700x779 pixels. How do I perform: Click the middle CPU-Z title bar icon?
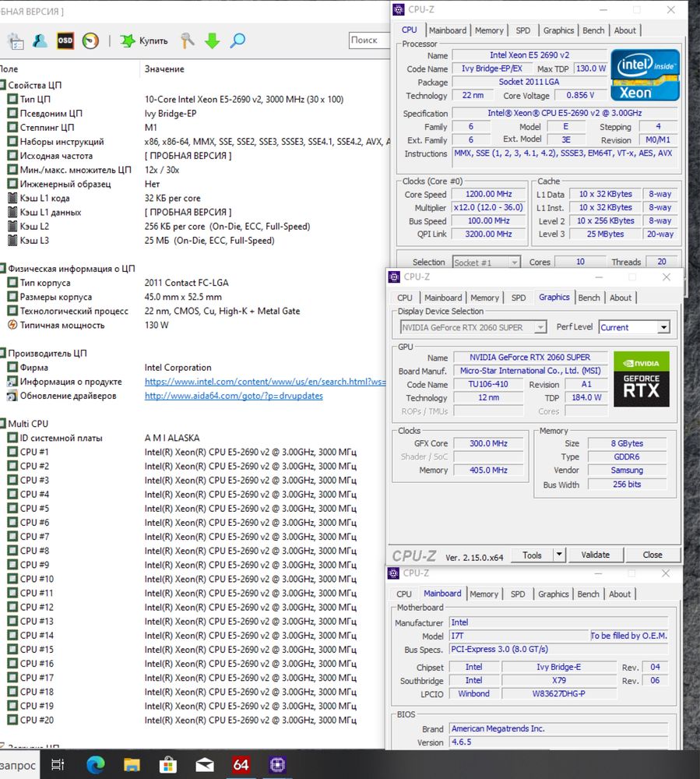[x=394, y=277]
